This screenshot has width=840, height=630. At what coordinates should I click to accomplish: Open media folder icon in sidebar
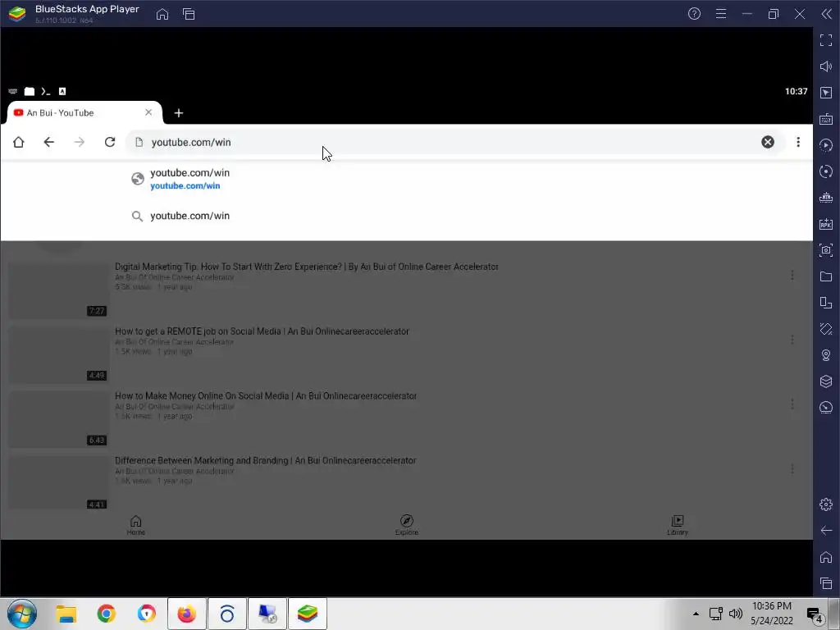click(826, 276)
